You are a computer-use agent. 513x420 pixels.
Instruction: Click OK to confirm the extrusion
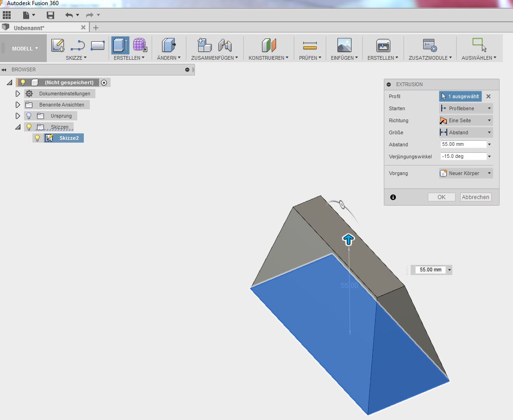[x=441, y=197]
